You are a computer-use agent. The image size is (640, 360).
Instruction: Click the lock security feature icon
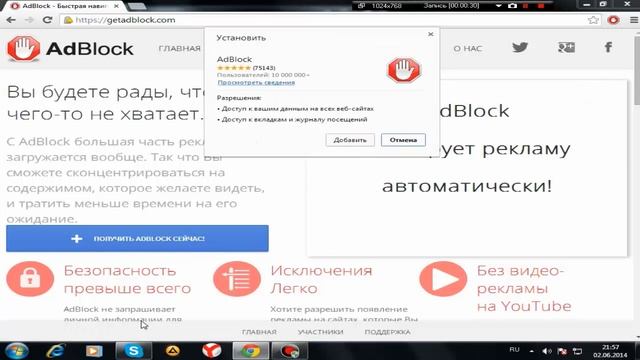point(30,279)
